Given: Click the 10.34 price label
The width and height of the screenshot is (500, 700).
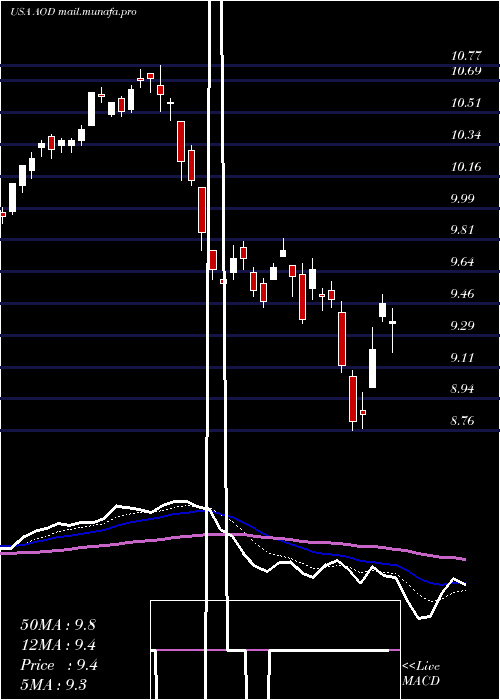Looking at the screenshot, I should pyautogui.click(x=466, y=134).
